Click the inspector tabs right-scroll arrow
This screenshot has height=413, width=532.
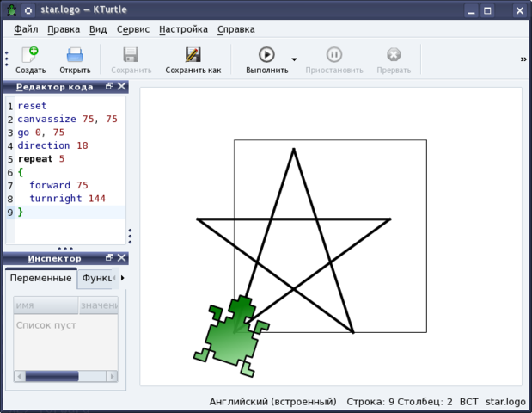tap(123, 278)
